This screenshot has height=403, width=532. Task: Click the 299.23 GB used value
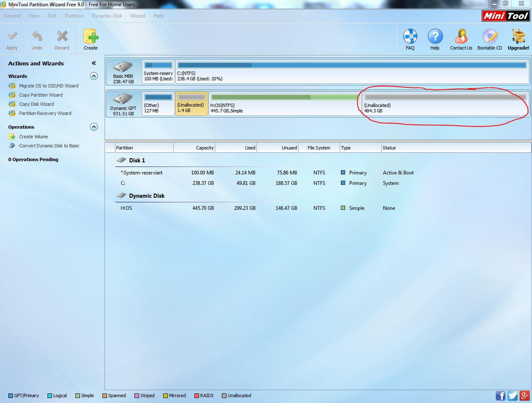[x=245, y=208]
